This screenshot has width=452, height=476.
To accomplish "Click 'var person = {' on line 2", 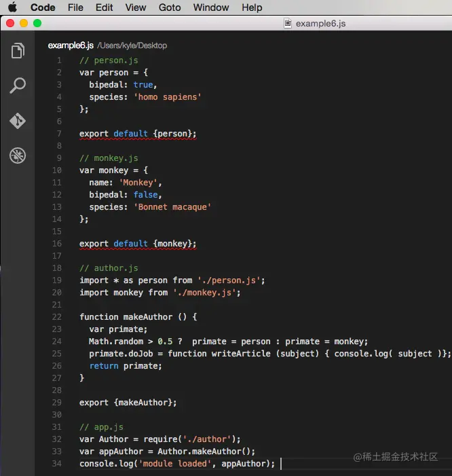I will click(x=113, y=73).
